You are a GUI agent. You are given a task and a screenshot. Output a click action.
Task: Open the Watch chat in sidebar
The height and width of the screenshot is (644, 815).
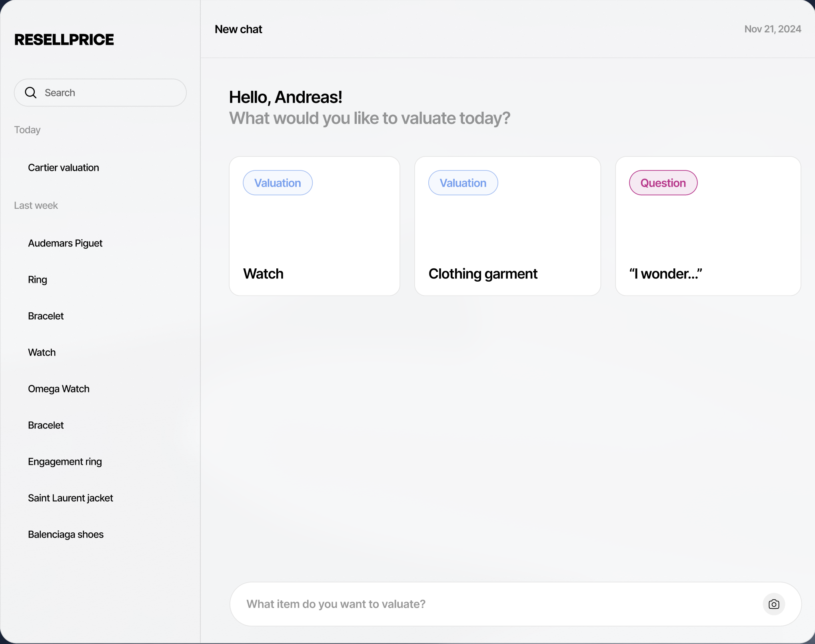coord(42,352)
